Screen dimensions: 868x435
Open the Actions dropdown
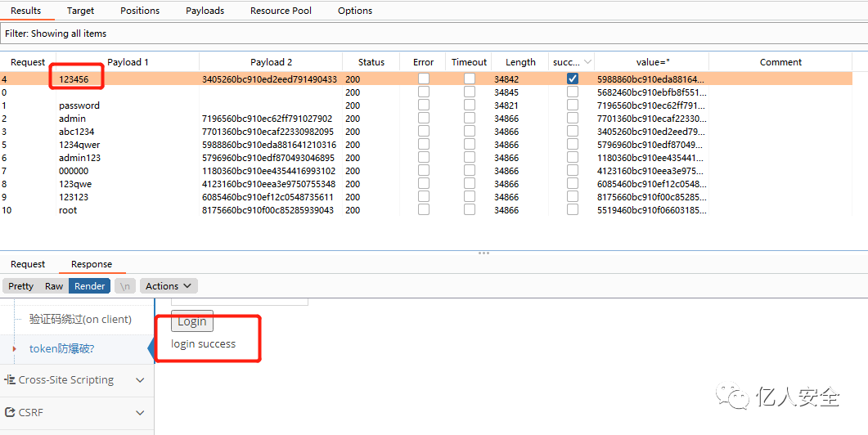pos(169,286)
